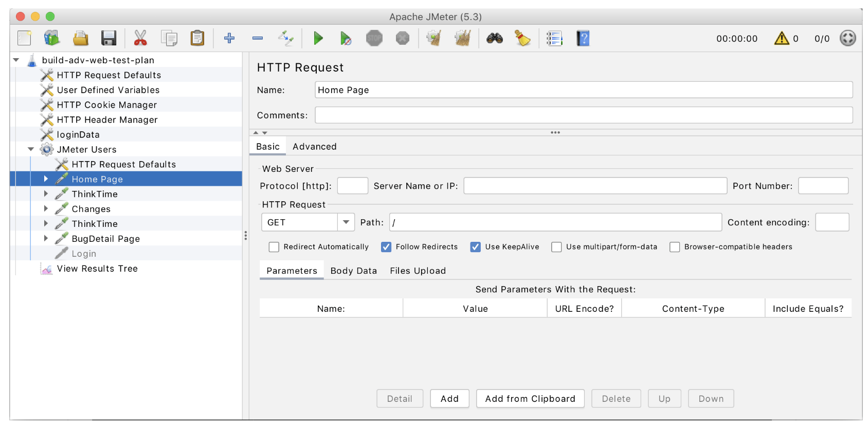Uncheck Follow Redirects

coord(386,247)
